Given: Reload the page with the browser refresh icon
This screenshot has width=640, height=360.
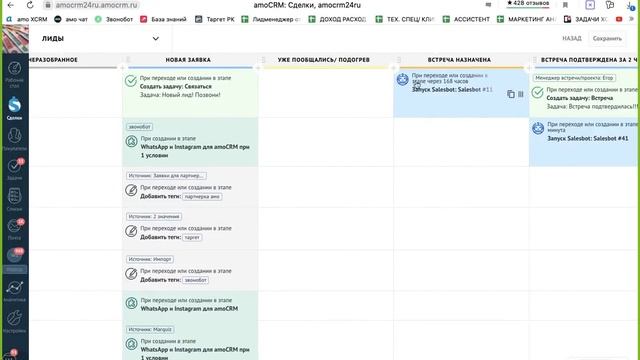Looking at the screenshot, I should [30, 5].
